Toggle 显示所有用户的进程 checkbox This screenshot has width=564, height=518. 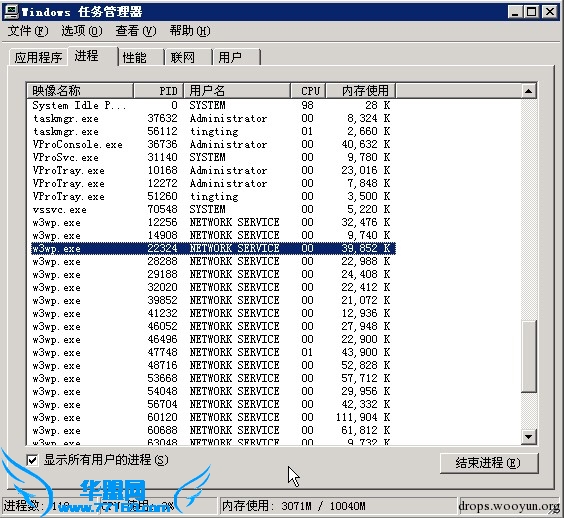point(32,460)
